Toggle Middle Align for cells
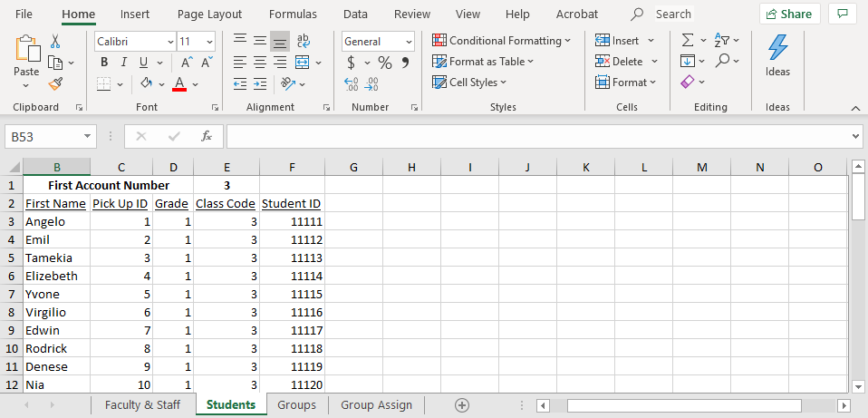The image size is (868, 418). click(x=260, y=41)
